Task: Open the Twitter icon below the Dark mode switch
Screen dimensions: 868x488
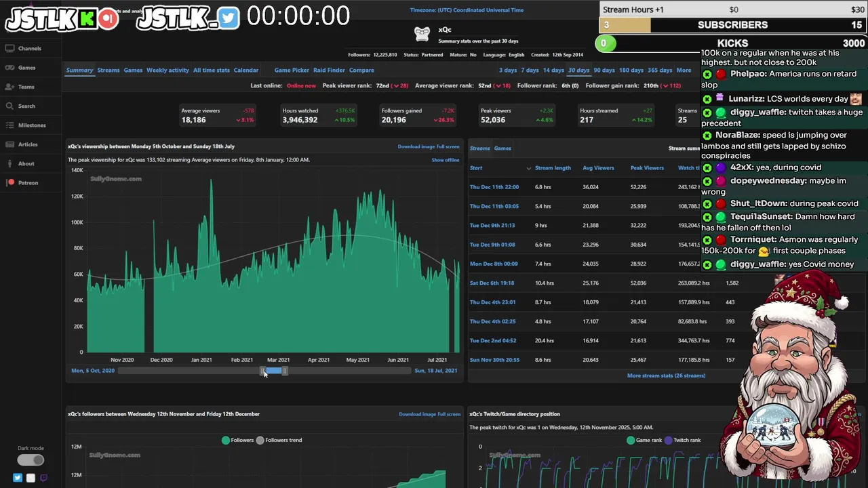Action: (x=18, y=478)
